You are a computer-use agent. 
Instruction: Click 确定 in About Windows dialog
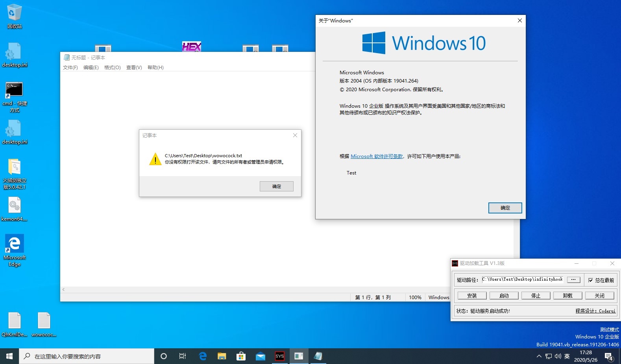(x=505, y=208)
